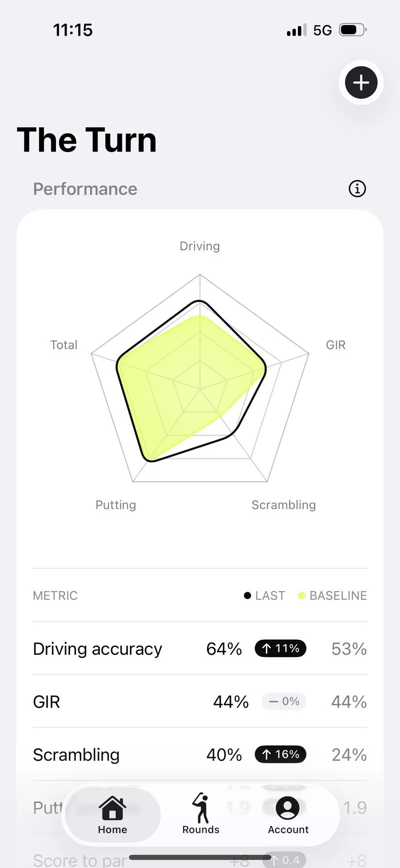400x868 pixels.
Task: Tap the 0% change badge for GIR
Action: 284,701
